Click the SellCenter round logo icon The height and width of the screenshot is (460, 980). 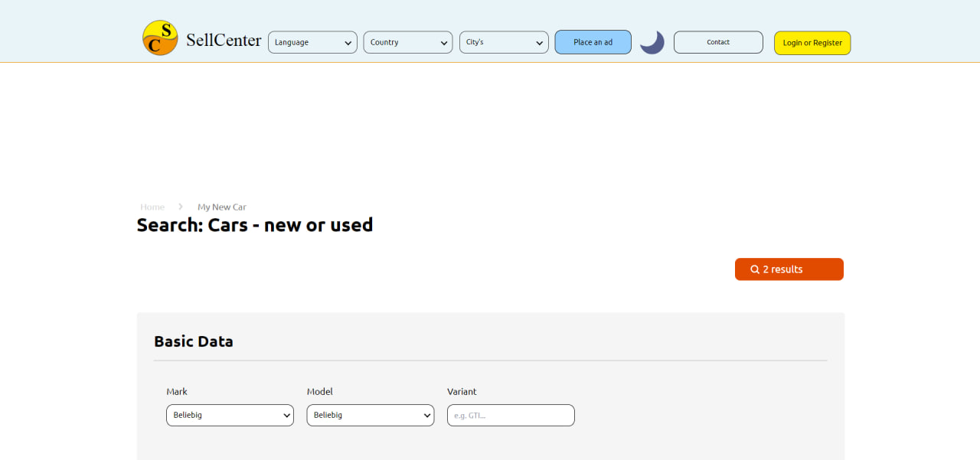point(160,38)
